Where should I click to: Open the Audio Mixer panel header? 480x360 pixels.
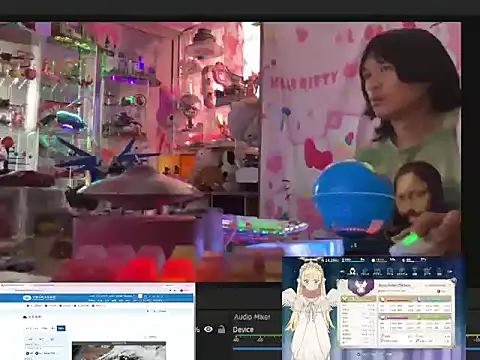coord(252,317)
